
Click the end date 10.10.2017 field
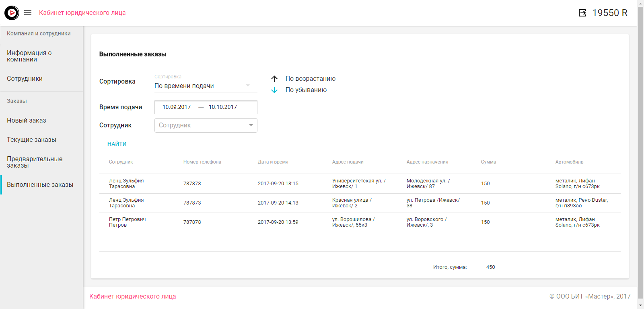click(x=223, y=107)
